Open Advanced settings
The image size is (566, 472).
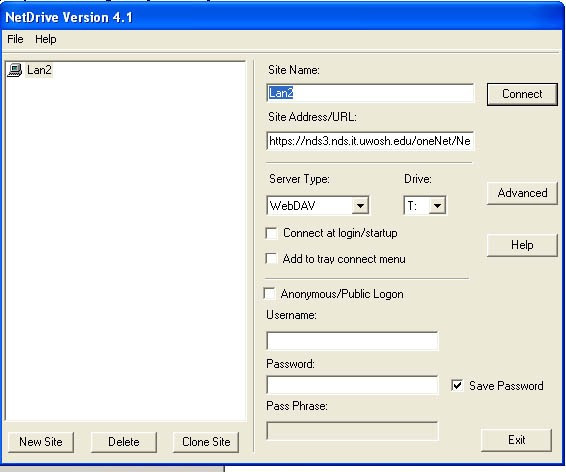pos(522,193)
